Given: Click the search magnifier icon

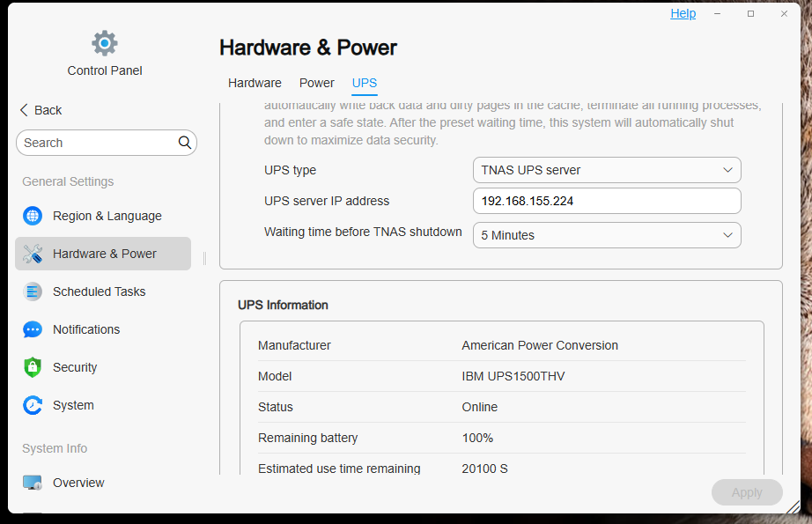Looking at the screenshot, I should (x=185, y=143).
